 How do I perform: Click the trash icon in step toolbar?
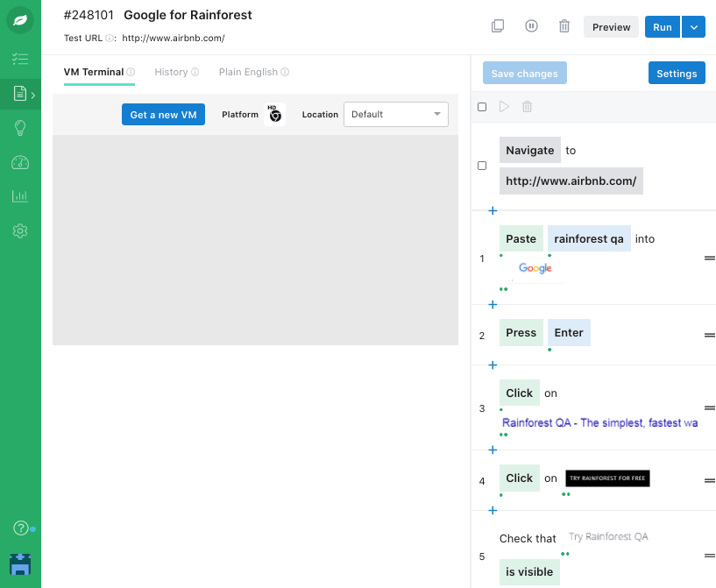coord(527,107)
